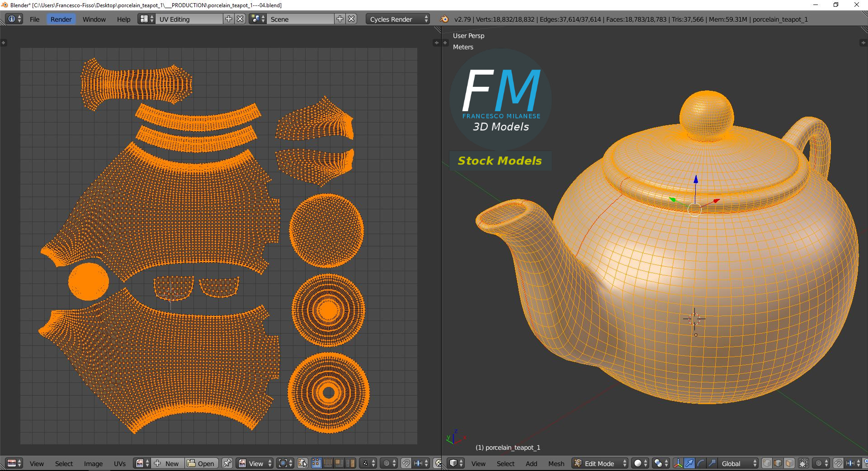
Task: Switch to UV island selection mode
Action: click(x=350, y=463)
